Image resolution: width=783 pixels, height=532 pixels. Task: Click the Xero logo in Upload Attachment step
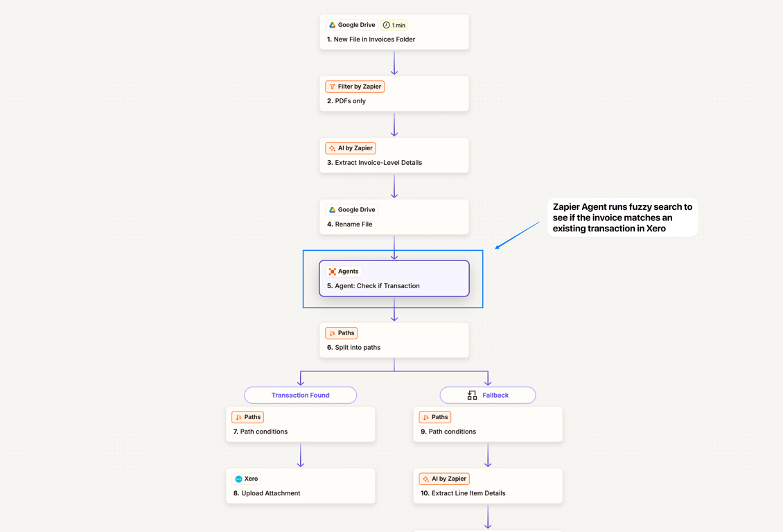[238, 479]
